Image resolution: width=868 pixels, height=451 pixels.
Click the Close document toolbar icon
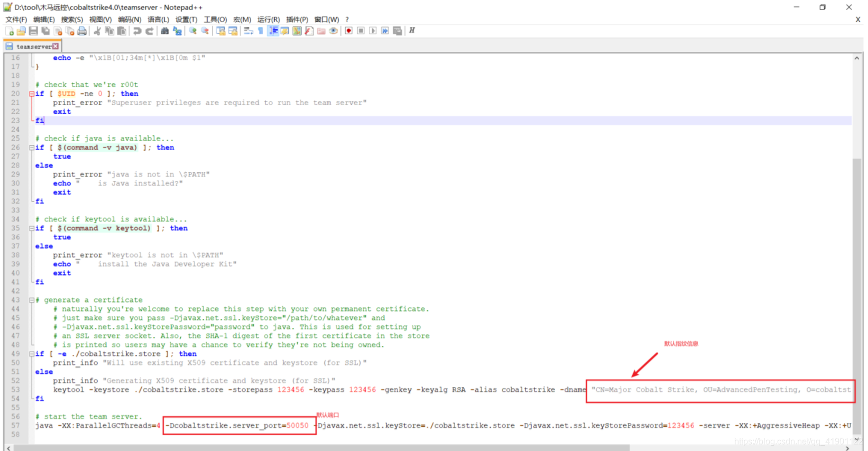click(58, 31)
